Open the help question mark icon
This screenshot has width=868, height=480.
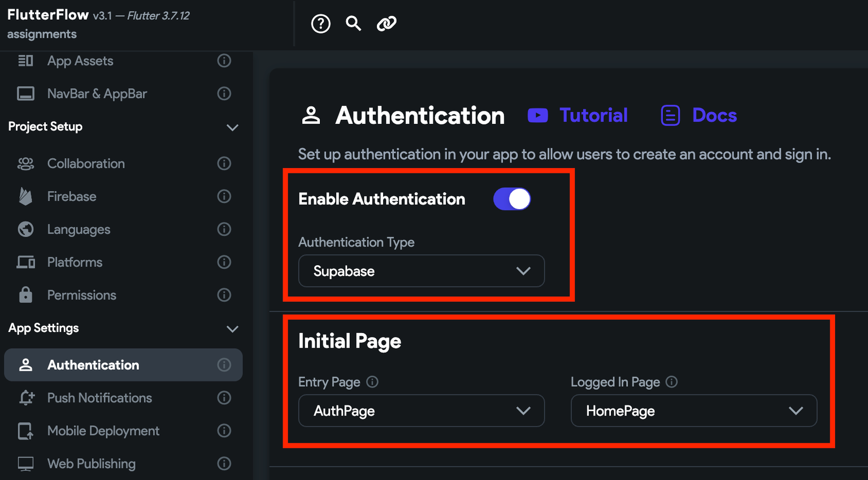pos(320,24)
